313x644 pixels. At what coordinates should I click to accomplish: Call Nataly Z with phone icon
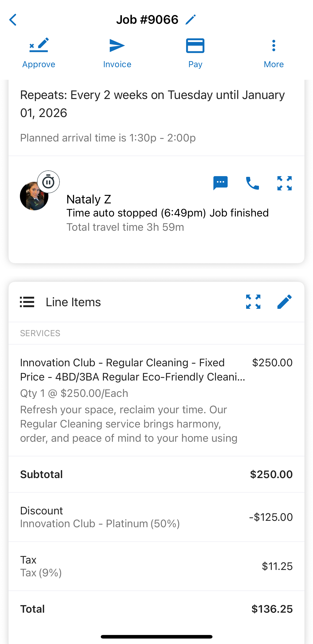pyautogui.click(x=252, y=183)
